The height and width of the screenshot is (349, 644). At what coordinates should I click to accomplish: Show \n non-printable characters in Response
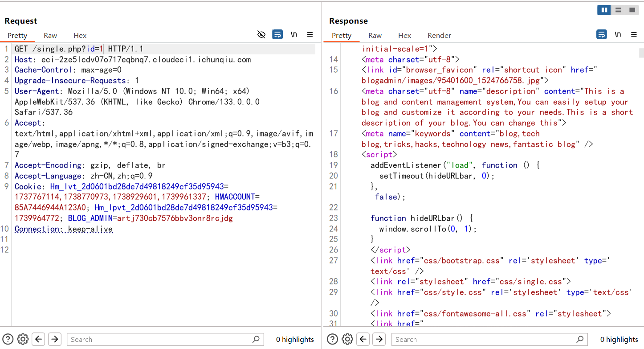pyautogui.click(x=618, y=35)
